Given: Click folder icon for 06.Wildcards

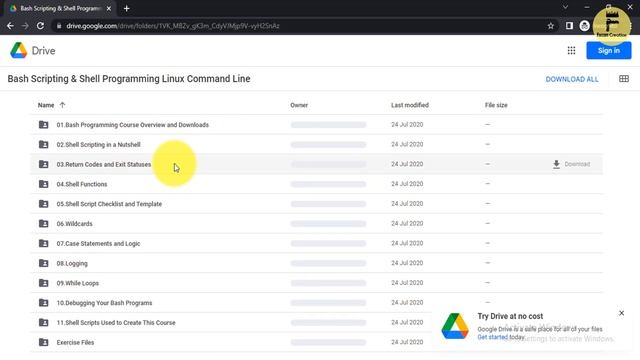Looking at the screenshot, I should (43, 224).
